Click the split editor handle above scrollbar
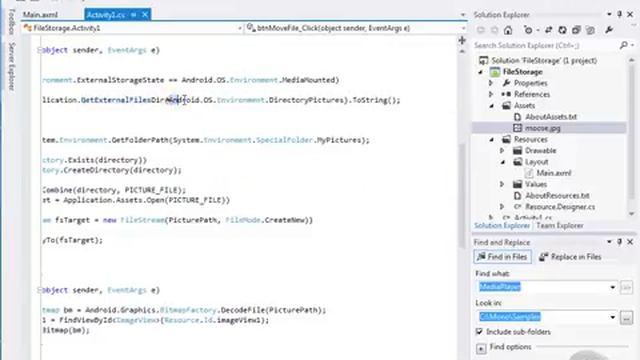Viewport: 640px width, 360px height. click(462, 40)
